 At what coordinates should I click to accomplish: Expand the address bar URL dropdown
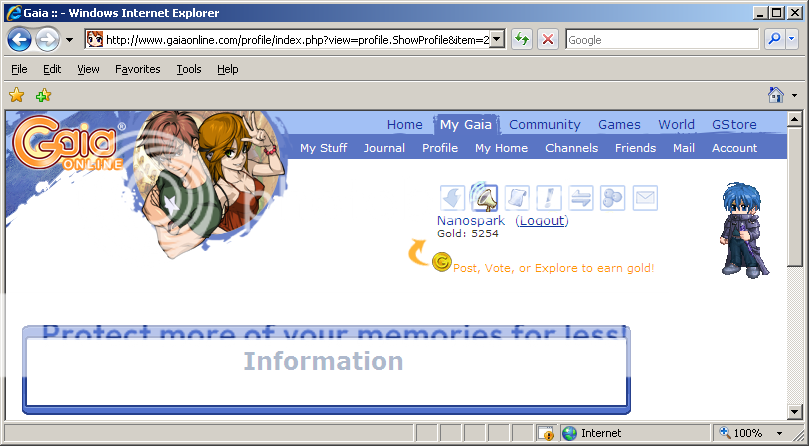(497, 40)
